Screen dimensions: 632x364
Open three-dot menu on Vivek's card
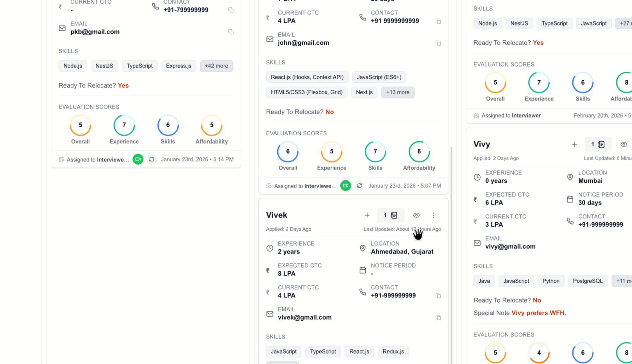(x=433, y=215)
